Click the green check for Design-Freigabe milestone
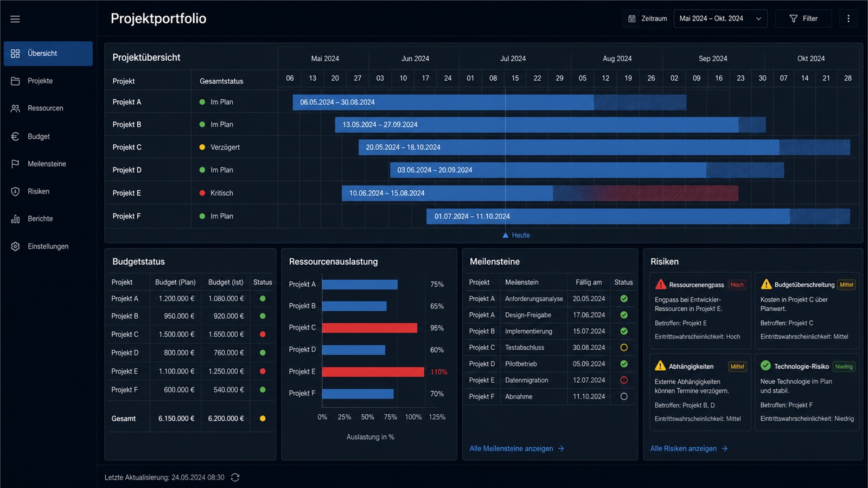868x488 pixels. pos(624,315)
